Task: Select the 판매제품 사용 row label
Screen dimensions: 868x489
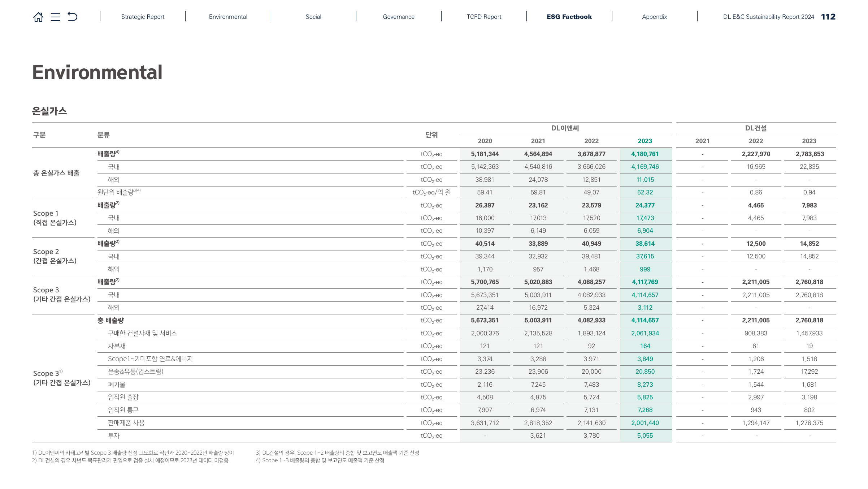Action: [x=126, y=423]
